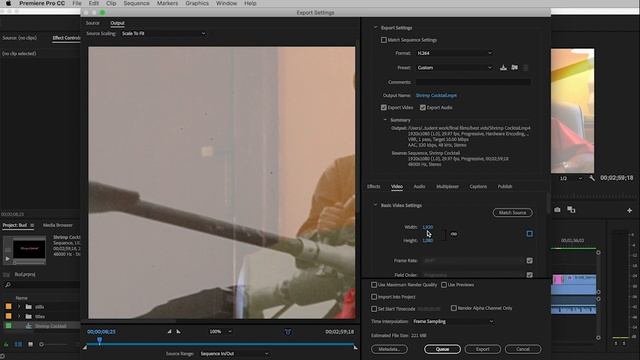Switch to the Captions tab
Screen dimensions: 640x360
(x=478, y=187)
